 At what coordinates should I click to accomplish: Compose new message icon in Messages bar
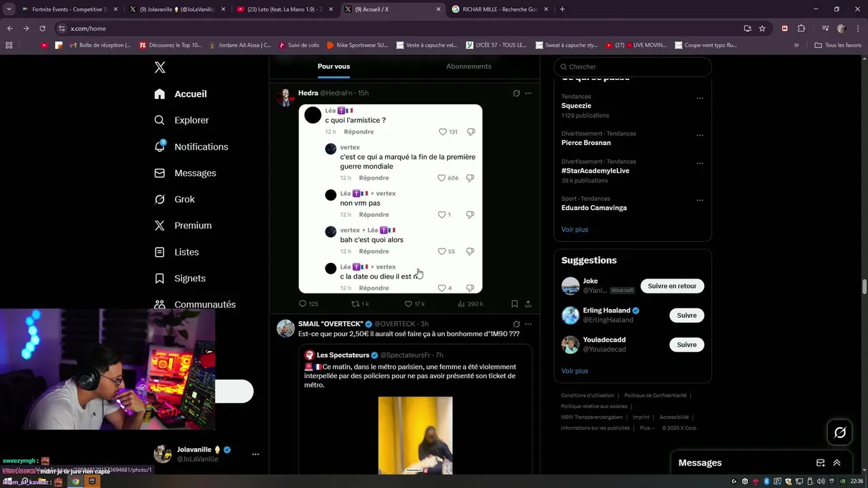[821, 463]
